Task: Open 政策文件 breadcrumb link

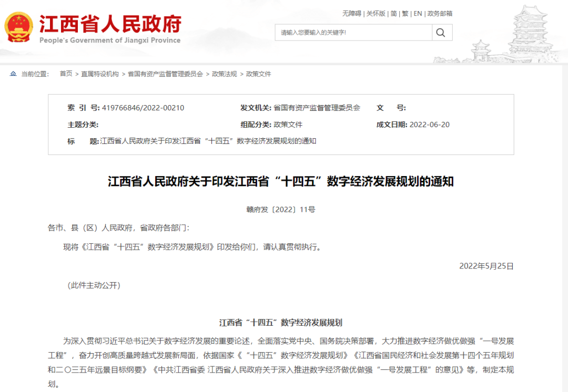Action: point(258,74)
